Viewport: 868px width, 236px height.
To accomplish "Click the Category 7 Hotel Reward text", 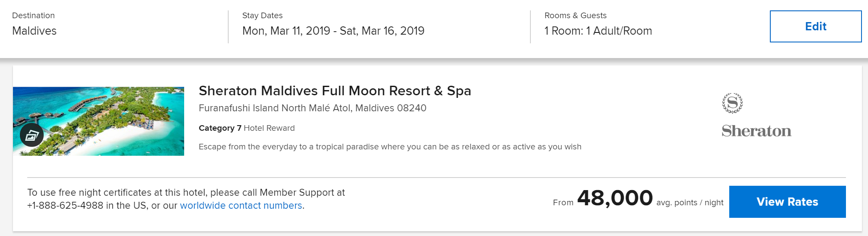I will tap(246, 128).
